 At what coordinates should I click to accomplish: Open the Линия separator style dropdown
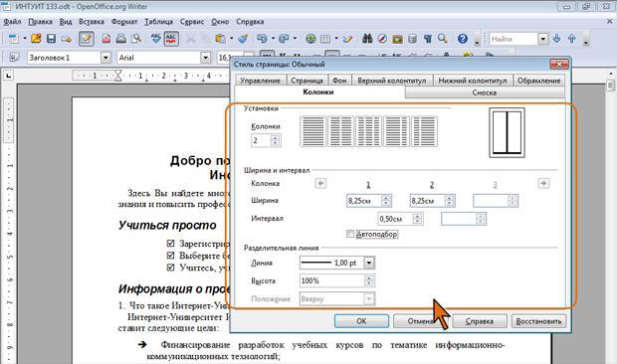point(368,263)
